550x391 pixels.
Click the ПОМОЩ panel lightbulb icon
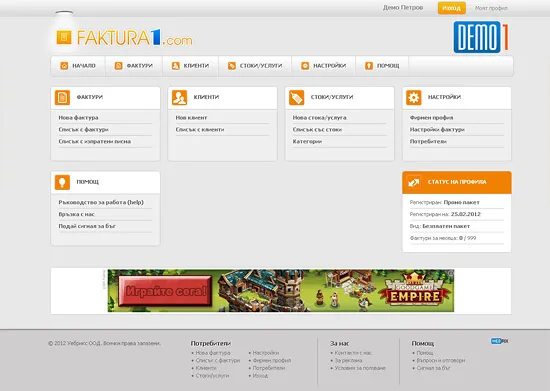(62, 182)
